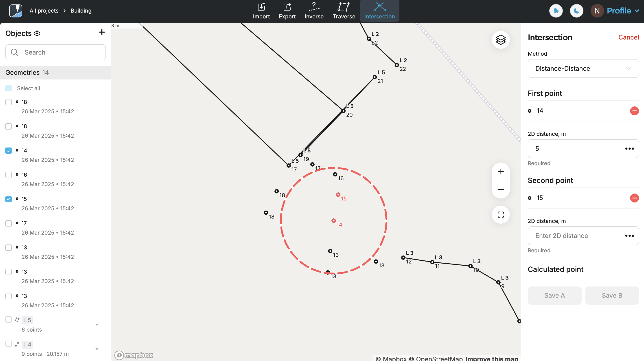
Task: Select point 17 row in objects list
Action: (55, 228)
